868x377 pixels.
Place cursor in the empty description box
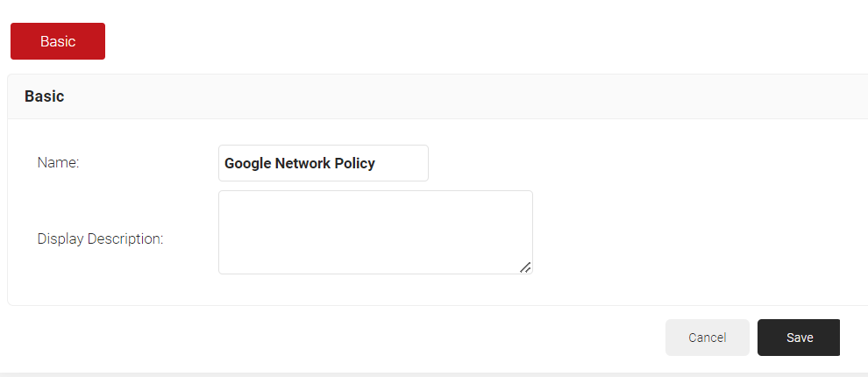coord(374,231)
